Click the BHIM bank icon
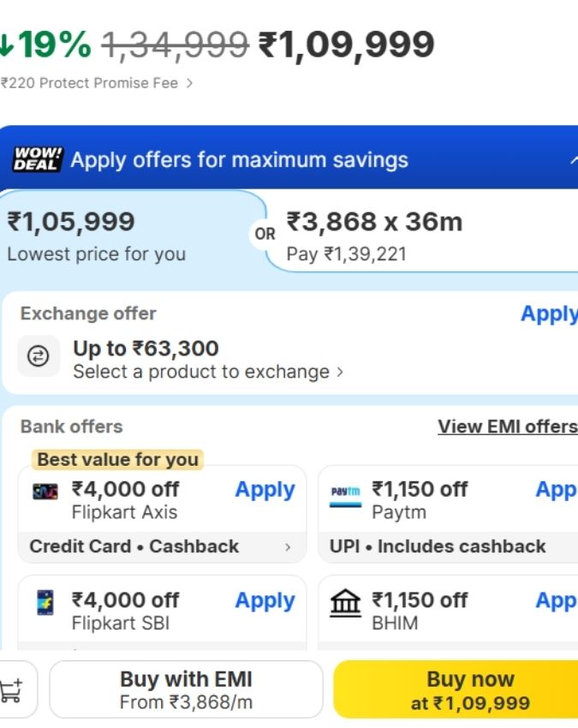This screenshot has width=578, height=728. (x=345, y=603)
